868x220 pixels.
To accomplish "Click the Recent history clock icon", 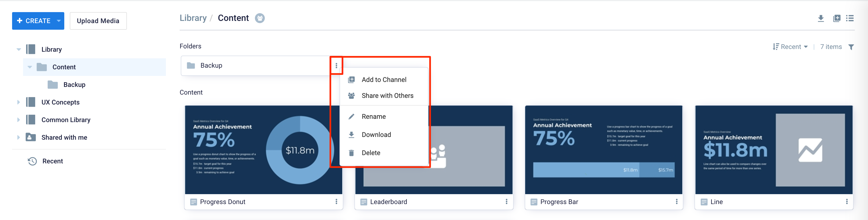I will pyautogui.click(x=32, y=161).
